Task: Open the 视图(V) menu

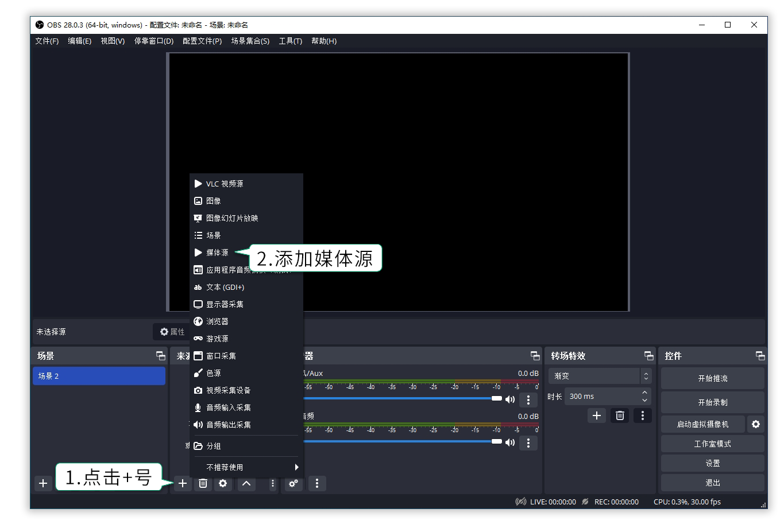Action: coord(113,41)
